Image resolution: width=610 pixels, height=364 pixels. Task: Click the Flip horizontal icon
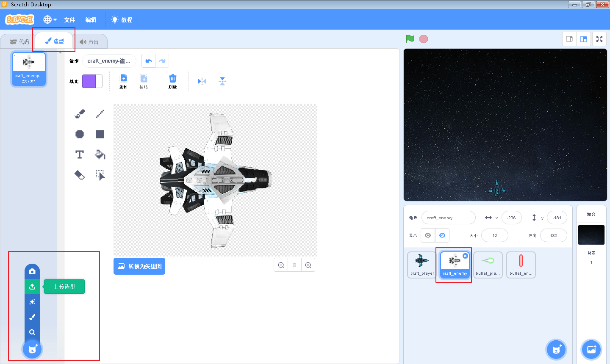click(x=202, y=81)
